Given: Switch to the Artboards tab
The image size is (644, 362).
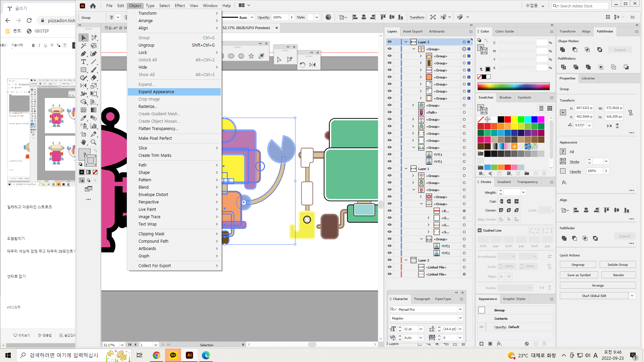Looking at the screenshot, I should coord(436,32).
